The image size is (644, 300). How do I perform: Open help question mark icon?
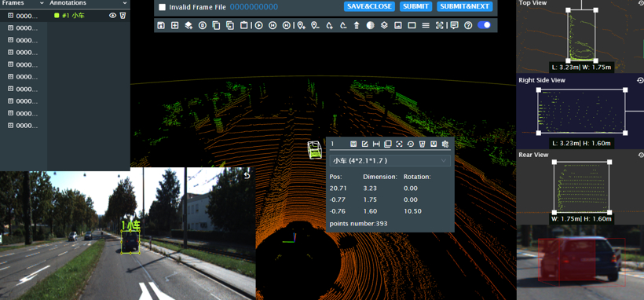tap(468, 25)
